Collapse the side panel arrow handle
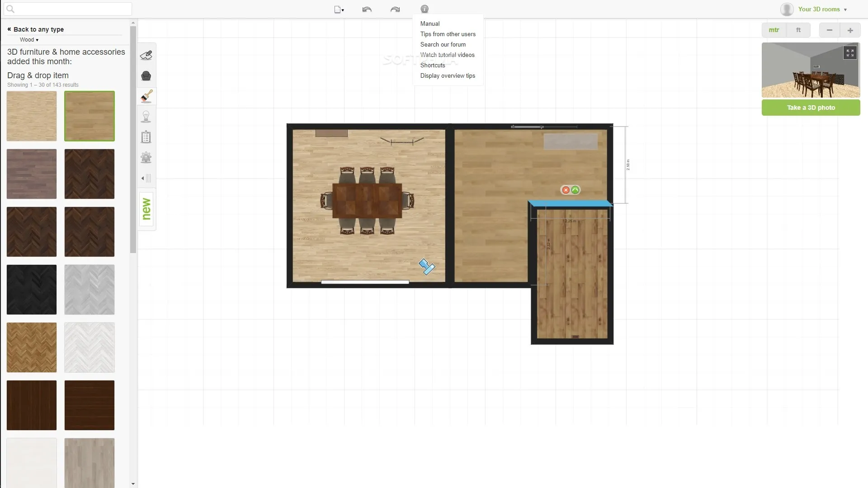868x488 pixels. [146, 178]
